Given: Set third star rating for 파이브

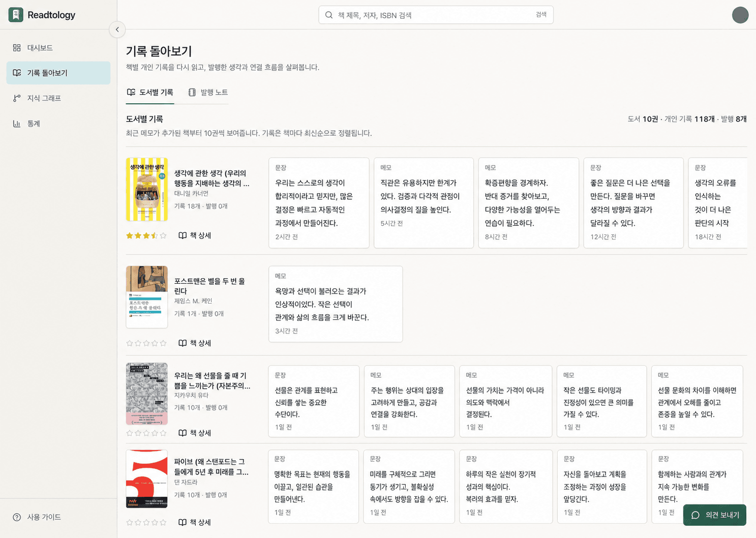Looking at the screenshot, I should click(x=146, y=522).
